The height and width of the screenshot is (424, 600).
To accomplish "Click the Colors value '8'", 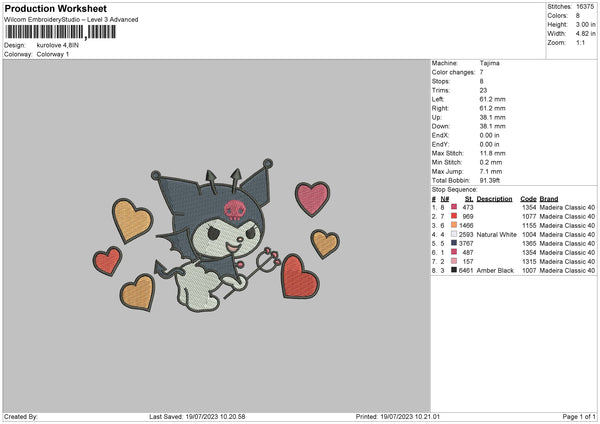I will (578, 16).
